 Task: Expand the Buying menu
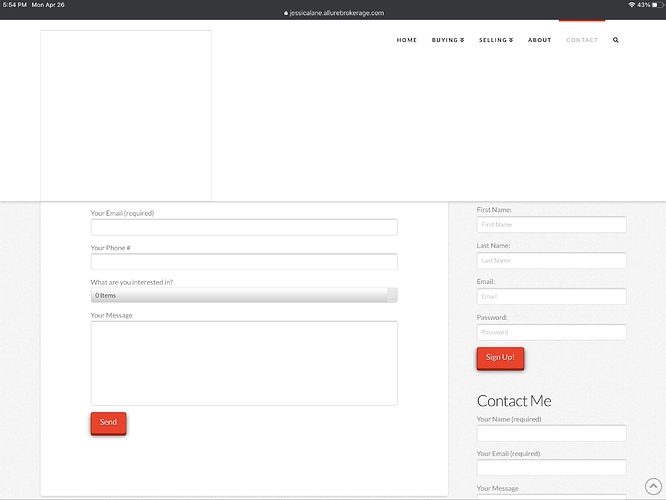click(448, 40)
